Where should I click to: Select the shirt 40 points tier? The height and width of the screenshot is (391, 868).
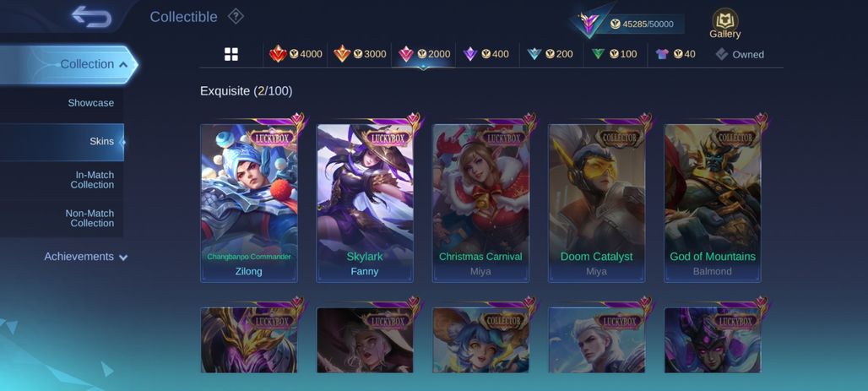[x=675, y=54]
